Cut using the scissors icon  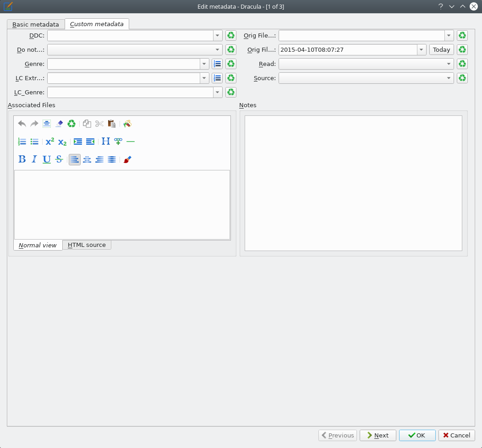pos(99,124)
